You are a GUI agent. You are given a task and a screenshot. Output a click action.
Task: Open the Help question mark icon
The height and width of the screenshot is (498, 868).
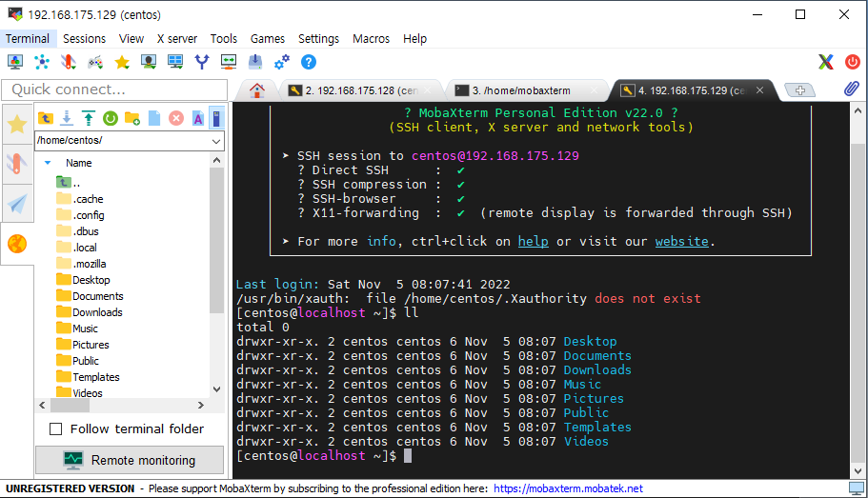click(x=309, y=62)
